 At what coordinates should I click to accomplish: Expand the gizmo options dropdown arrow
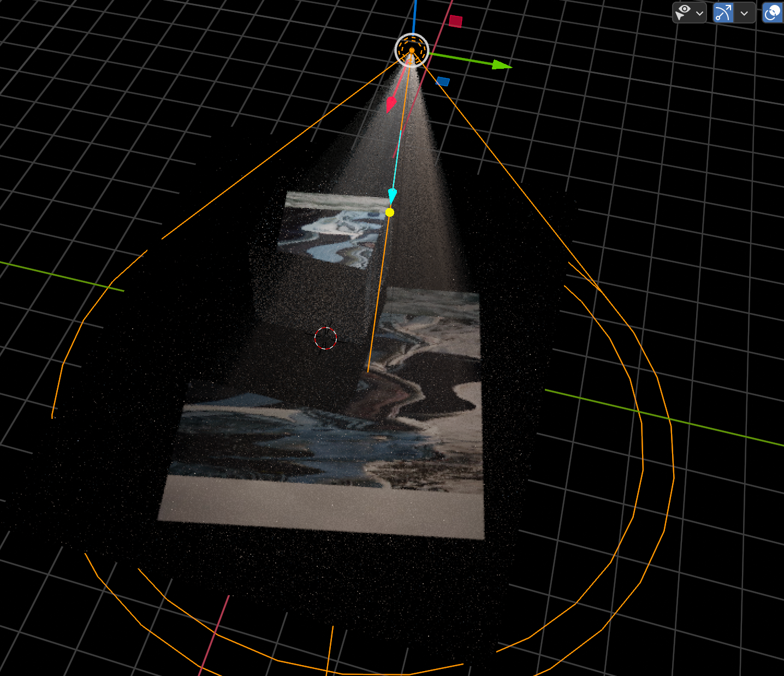pyautogui.click(x=745, y=13)
